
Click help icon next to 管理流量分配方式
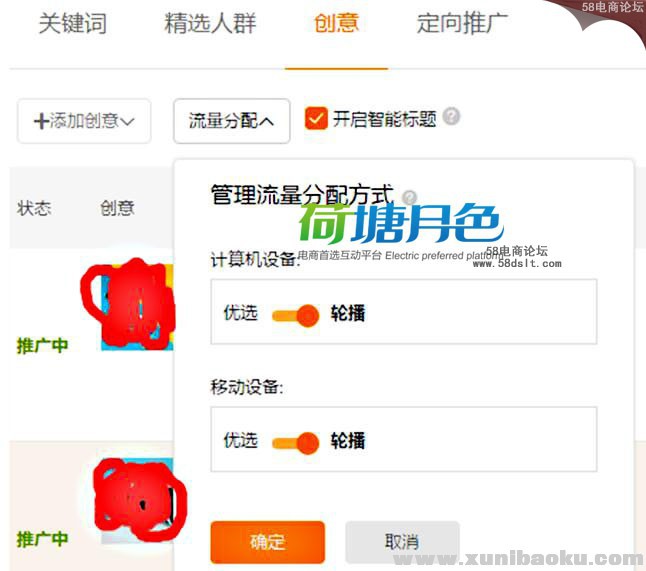pos(409,197)
